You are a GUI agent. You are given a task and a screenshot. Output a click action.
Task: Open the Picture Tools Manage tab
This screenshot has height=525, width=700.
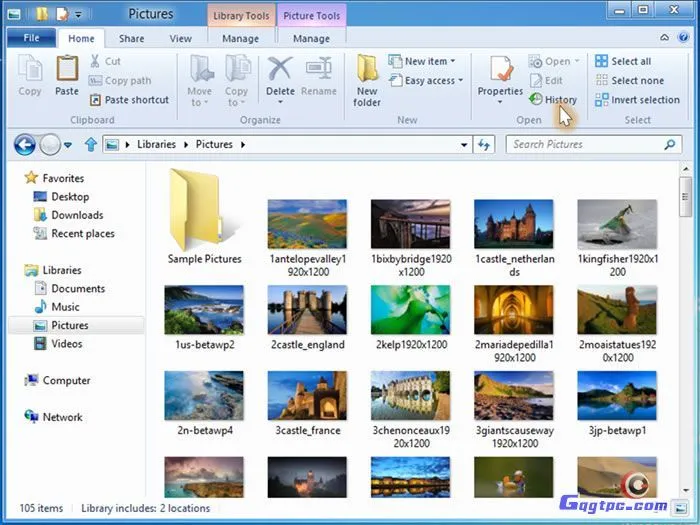[x=312, y=39]
